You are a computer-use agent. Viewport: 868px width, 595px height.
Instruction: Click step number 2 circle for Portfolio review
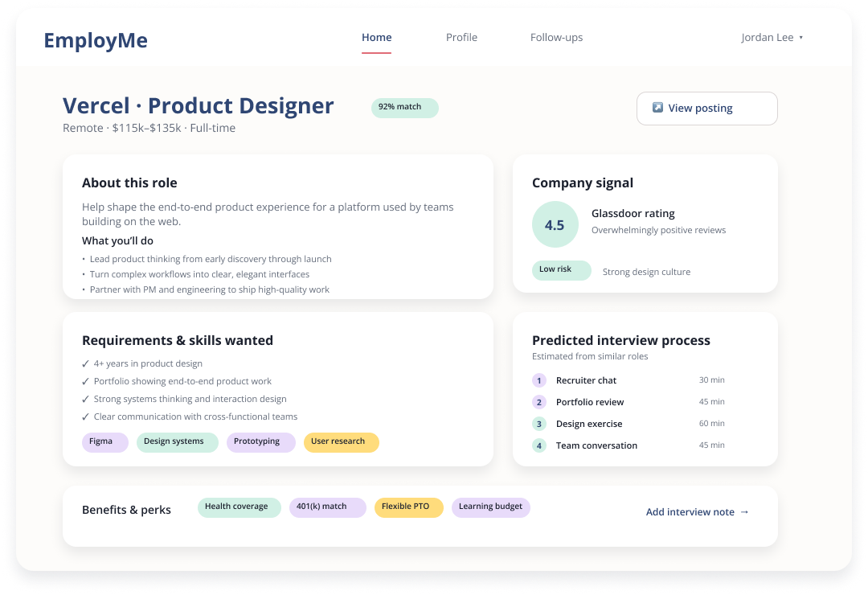coord(539,402)
